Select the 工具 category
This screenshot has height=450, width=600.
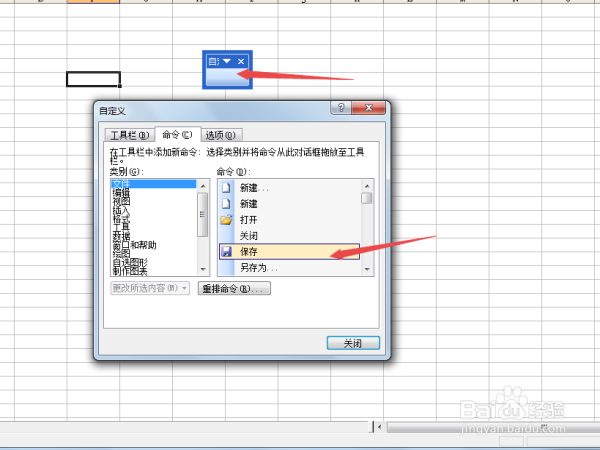pyautogui.click(x=153, y=227)
